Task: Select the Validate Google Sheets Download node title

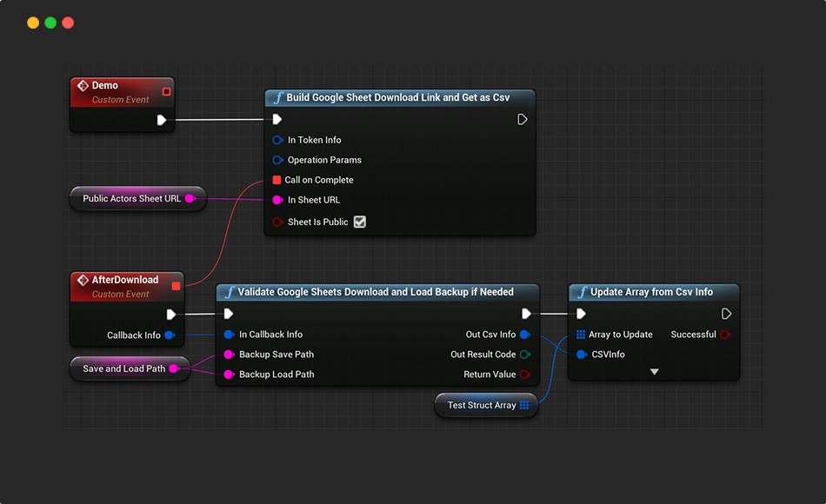Action: (376, 292)
